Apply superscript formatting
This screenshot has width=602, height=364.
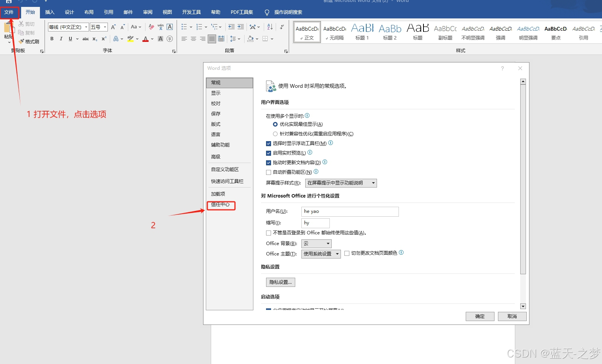pos(104,39)
